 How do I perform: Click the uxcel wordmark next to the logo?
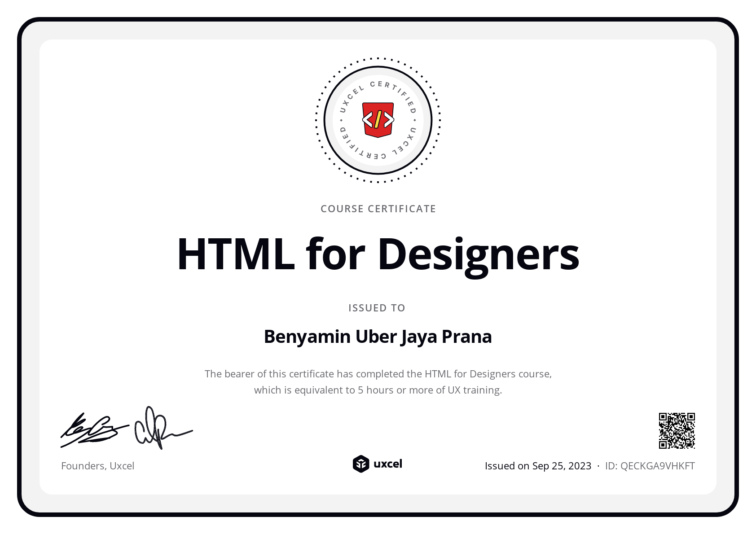(389, 464)
